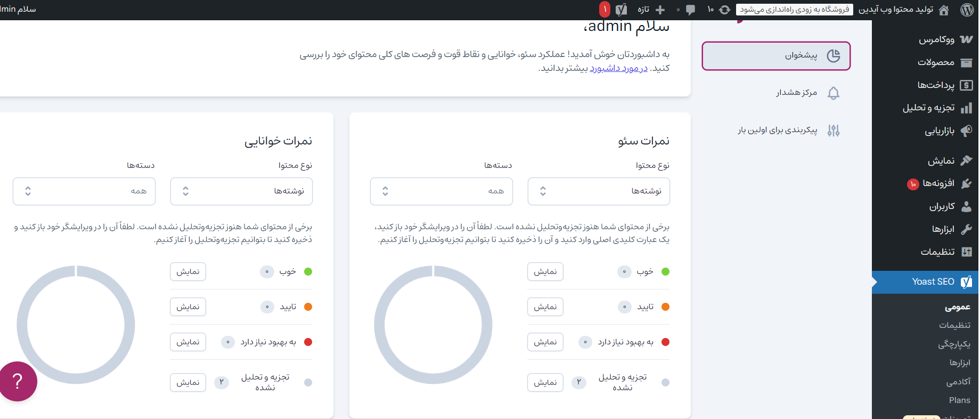
Task: Click the SEO scores (نمرات سئو) heading
Action: 643,141
